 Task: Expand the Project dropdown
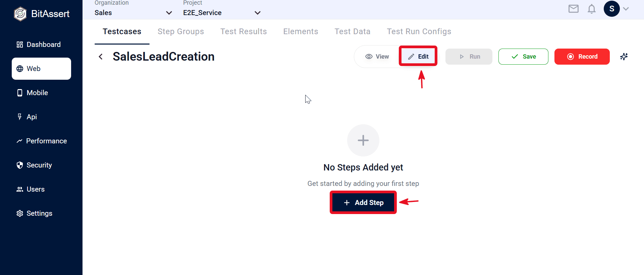222,13
